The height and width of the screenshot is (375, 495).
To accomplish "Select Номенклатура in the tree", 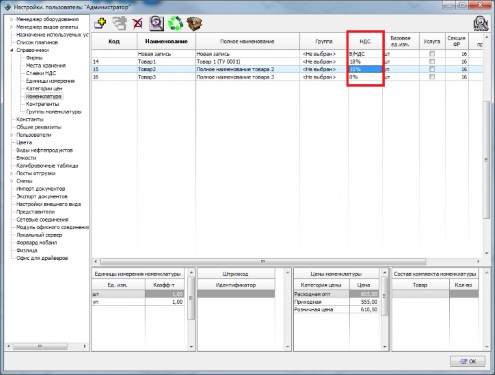I will tap(43, 96).
